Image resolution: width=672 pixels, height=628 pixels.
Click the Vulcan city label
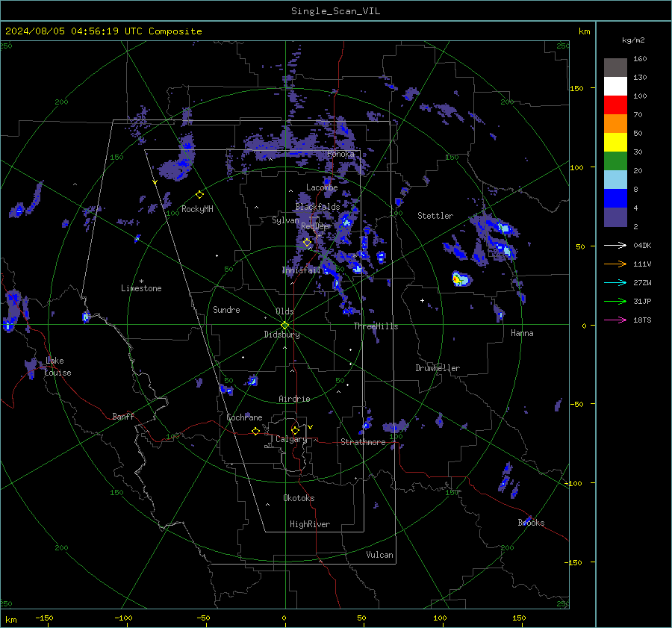point(379,555)
